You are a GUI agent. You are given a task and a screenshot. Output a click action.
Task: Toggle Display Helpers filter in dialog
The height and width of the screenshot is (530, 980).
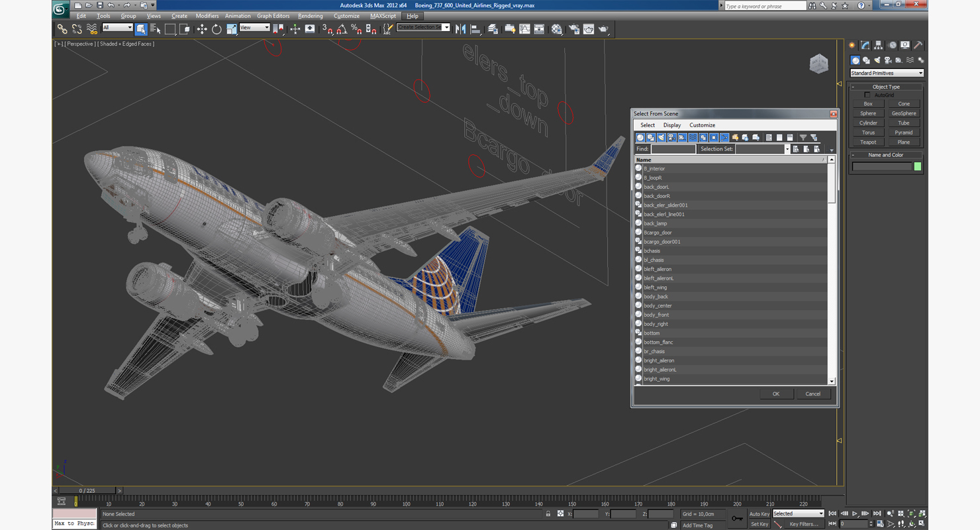click(682, 137)
